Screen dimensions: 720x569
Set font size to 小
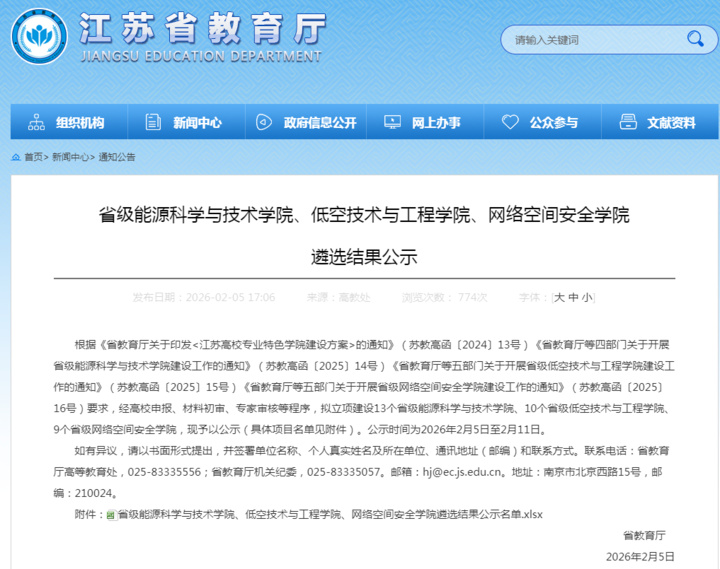(x=587, y=297)
